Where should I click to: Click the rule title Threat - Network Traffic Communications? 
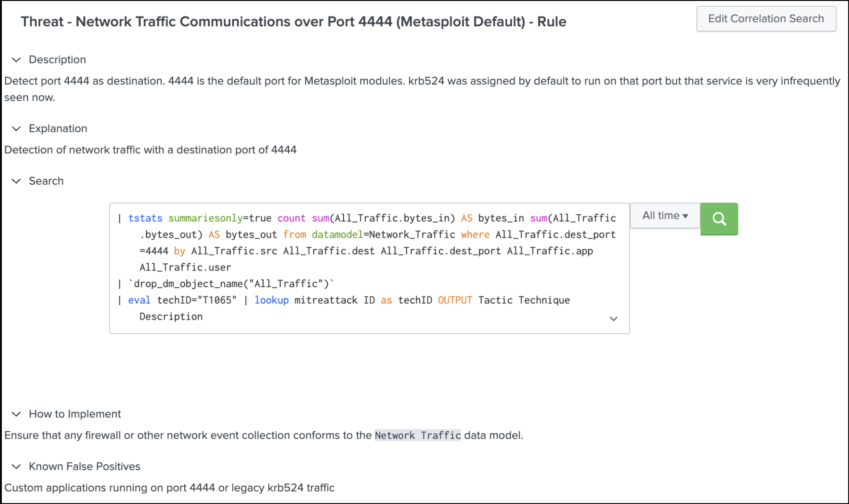pos(293,21)
